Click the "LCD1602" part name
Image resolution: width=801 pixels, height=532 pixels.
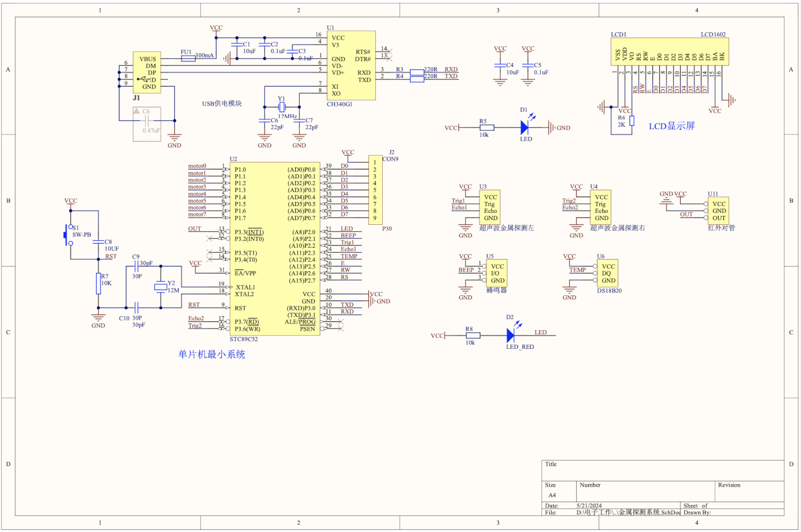point(713,34)
